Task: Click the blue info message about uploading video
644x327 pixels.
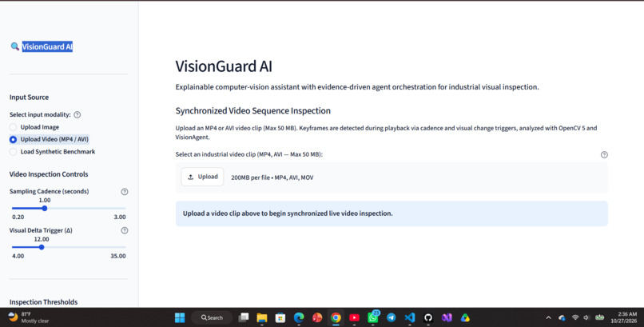Action: [392, 213]
